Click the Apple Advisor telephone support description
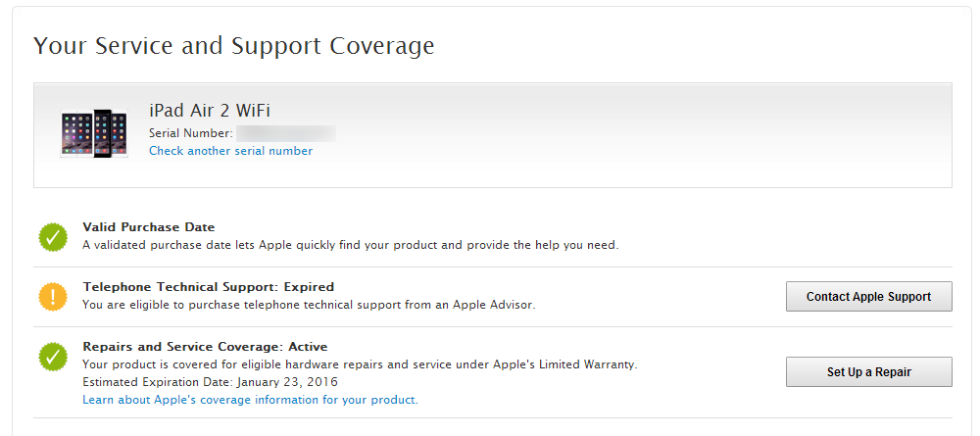Image resolution: width=980 pixels, height=436 pixels. click(x=309, y=305)
